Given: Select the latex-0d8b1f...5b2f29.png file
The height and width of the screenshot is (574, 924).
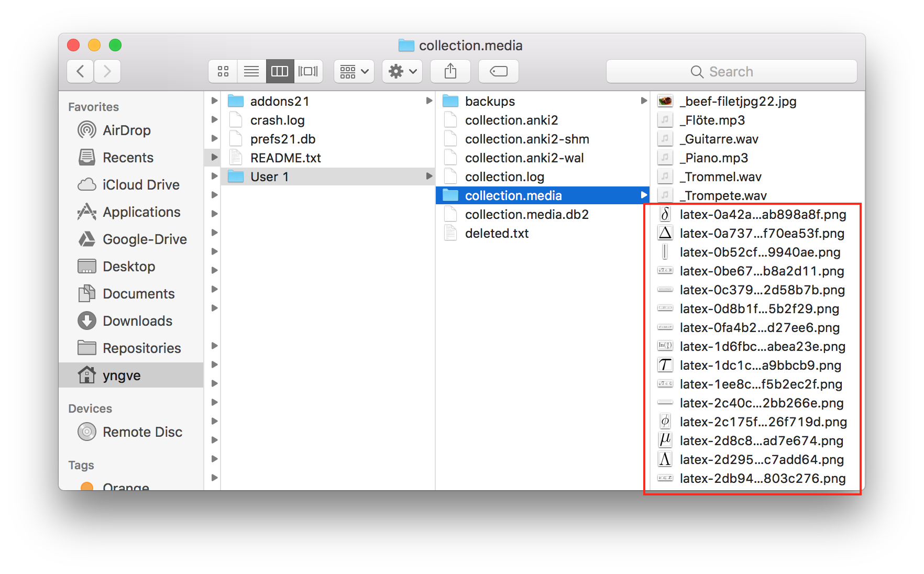Looking at the screenshot, I should [757, 308].
